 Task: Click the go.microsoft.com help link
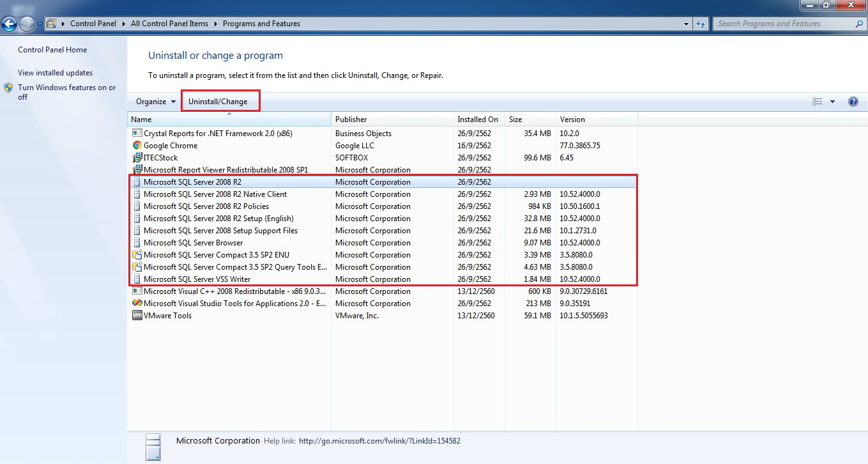(379, 441)
